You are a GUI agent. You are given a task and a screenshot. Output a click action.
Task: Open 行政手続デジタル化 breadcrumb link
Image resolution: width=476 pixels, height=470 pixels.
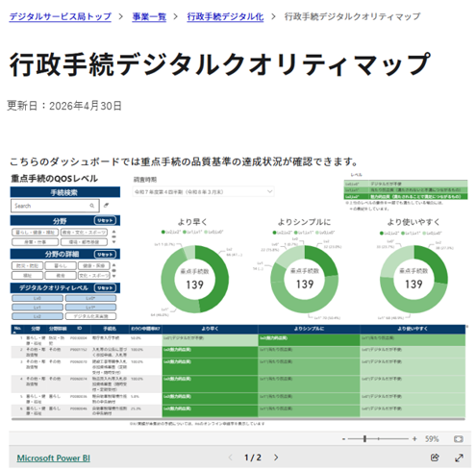(225, 16)
